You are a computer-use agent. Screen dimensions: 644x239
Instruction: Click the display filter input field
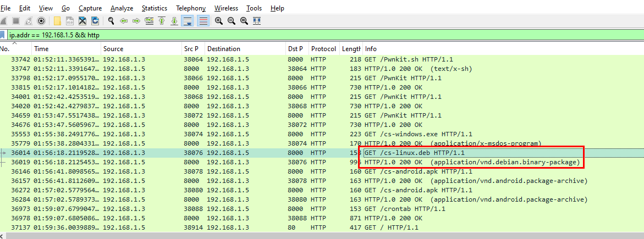tap(275, 35)
